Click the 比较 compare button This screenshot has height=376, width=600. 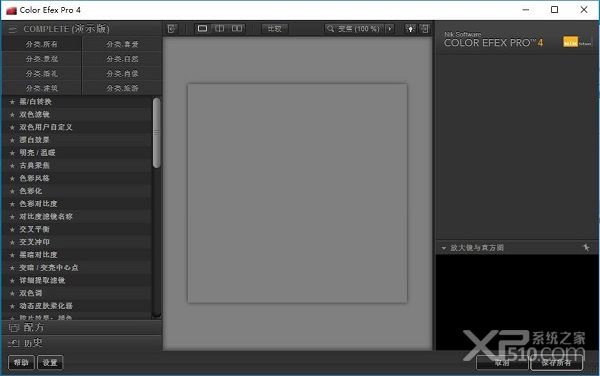click(274, 29)
